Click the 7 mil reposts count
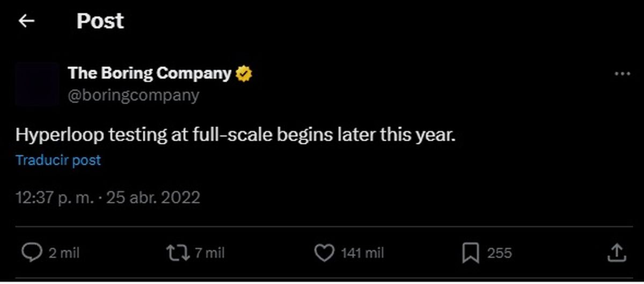This screenshot has height=284, width=644. (x=209, y=253)
